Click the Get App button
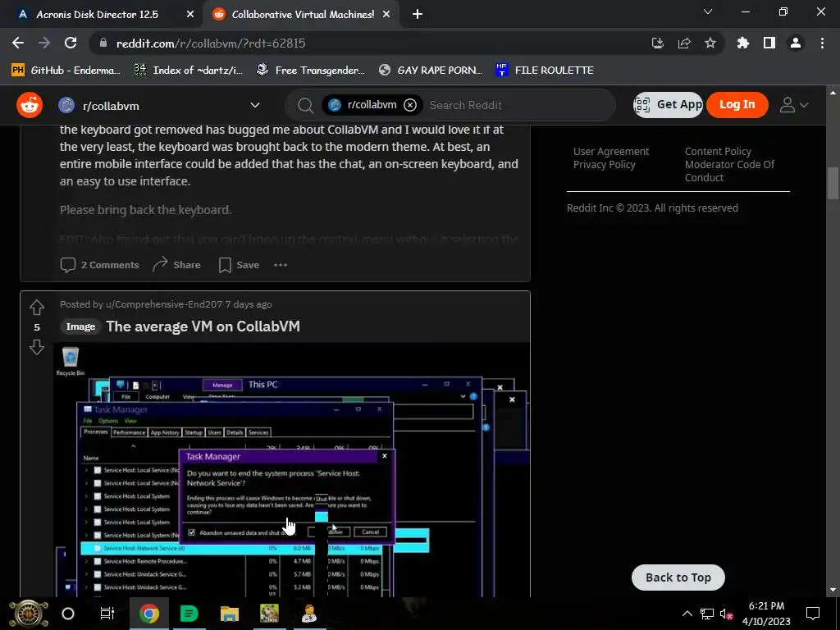The width and height of the screenshot is (840, 630). click(668, 104)
